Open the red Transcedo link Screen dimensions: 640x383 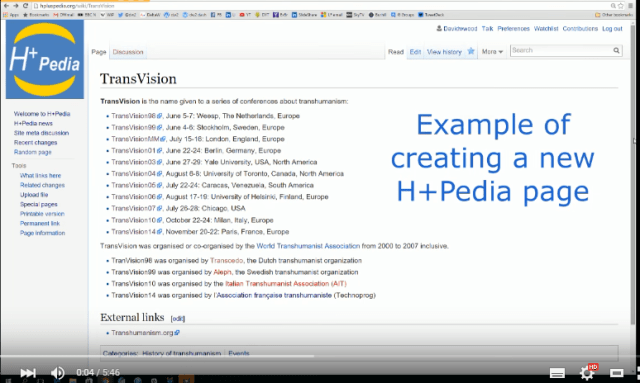(x=227, y=261)
